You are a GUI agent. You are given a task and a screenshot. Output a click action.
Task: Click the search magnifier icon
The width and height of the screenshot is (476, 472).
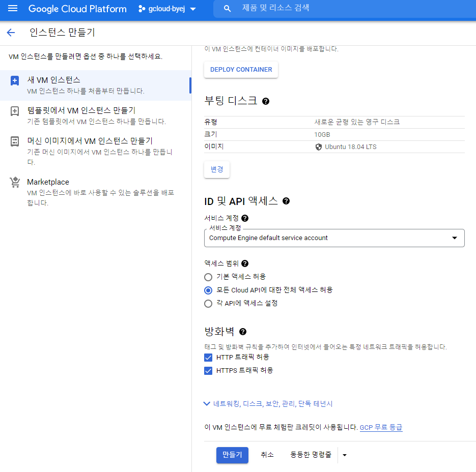pos(227,9)
